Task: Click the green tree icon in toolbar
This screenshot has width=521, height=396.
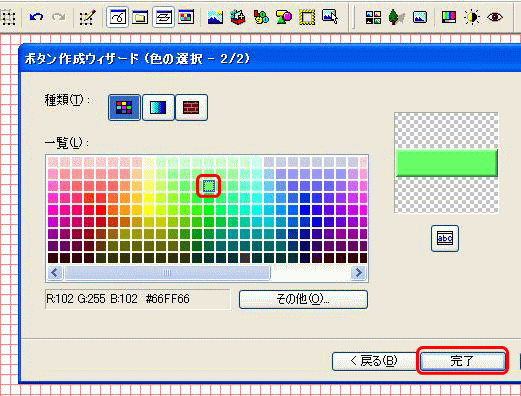Action: click(396, 17)
